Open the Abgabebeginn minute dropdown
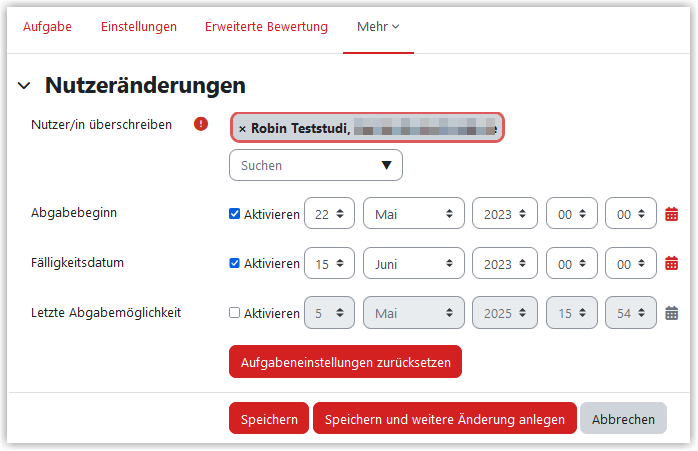This screenshot has width=698, height=451. 630,214
